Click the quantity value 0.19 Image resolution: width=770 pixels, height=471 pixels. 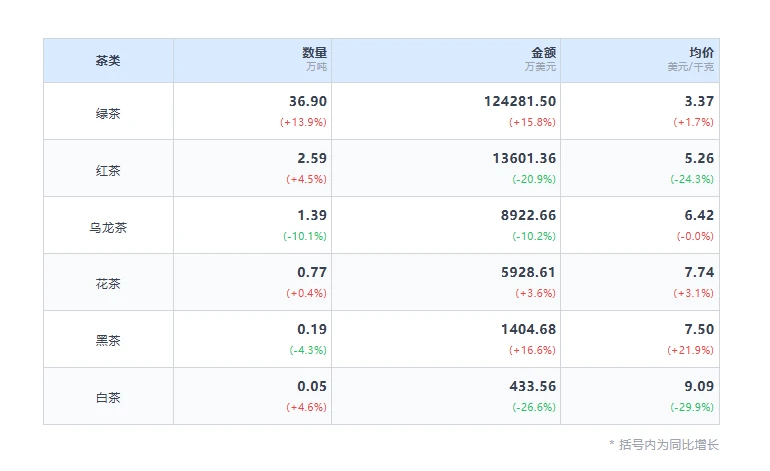pos(312,329)
